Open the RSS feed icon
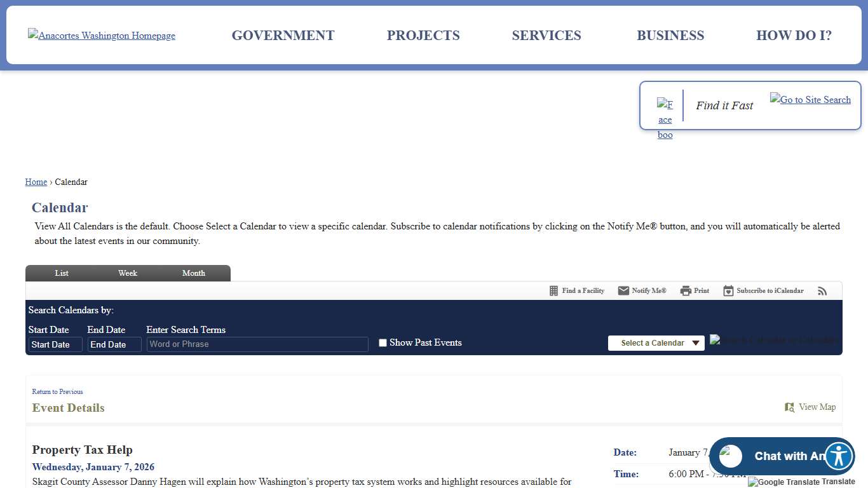 [x=822, y=290]
